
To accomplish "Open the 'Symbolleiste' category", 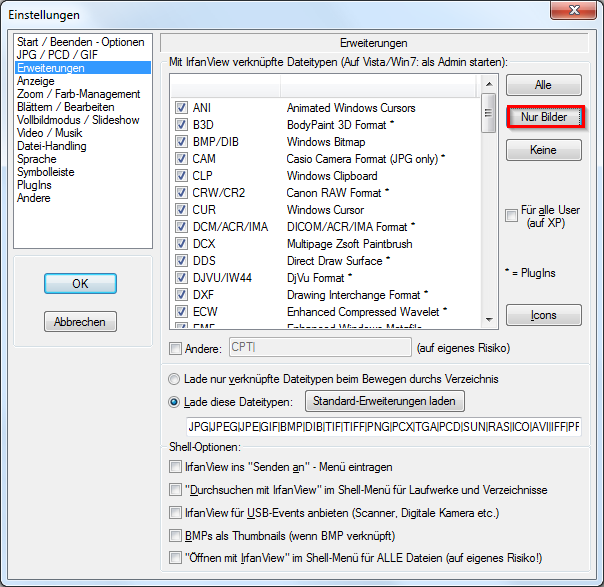I will 45,172.
